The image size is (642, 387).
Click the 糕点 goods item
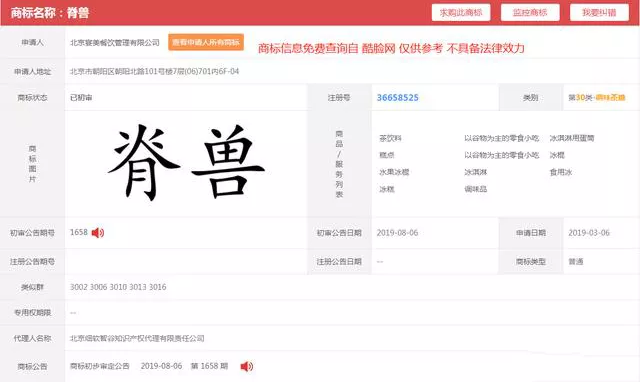pos(387,156)
